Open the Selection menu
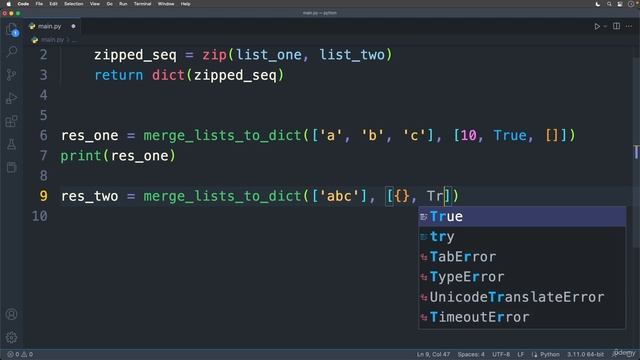This screenshot has height=360, width=640. pyautogui.click(x=73, y=4)
